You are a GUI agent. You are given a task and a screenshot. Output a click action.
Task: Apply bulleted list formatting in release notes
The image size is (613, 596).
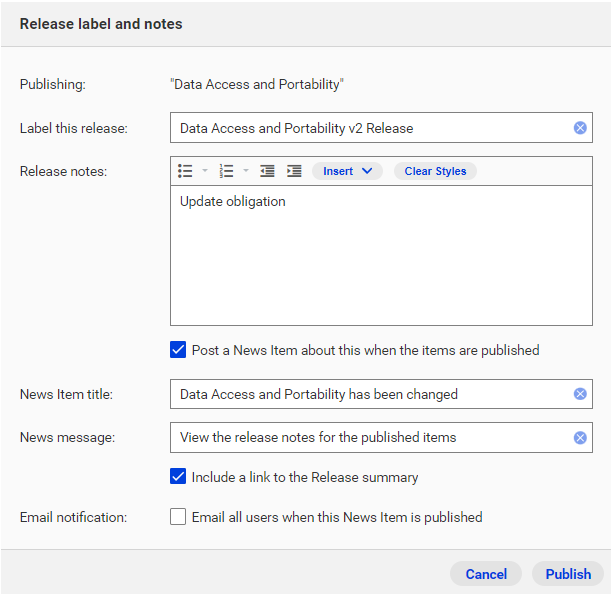tap(185, 171)
